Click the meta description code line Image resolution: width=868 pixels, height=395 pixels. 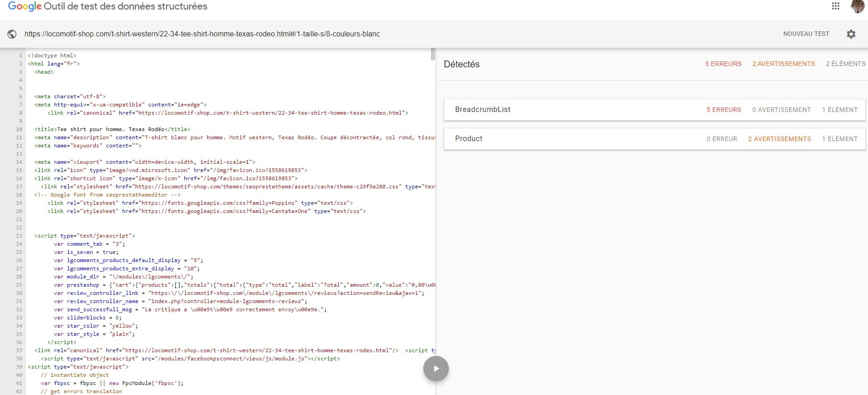tap(235, 137)
